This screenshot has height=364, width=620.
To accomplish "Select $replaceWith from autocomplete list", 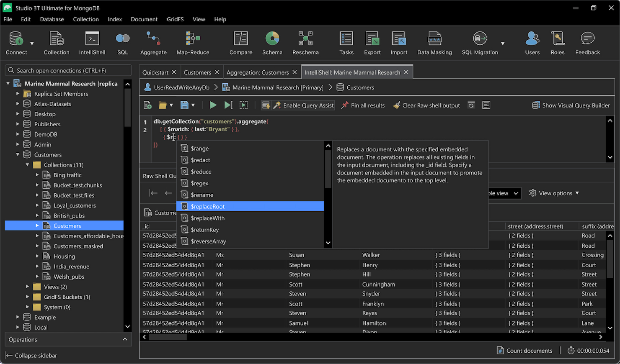I will 207,218.
